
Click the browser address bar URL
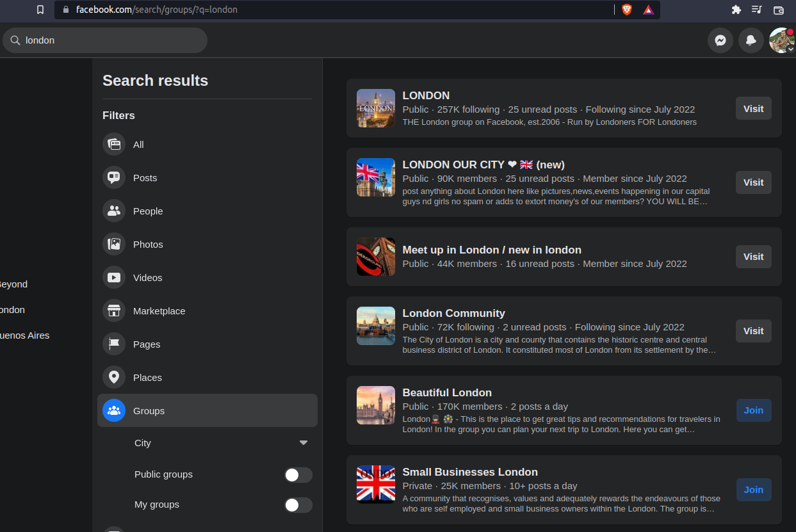point(156,10)
